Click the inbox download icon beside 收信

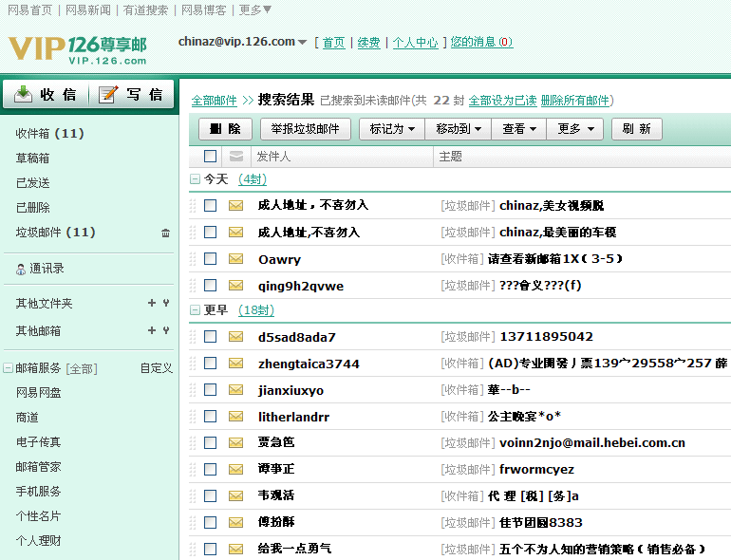click(23, 94)
